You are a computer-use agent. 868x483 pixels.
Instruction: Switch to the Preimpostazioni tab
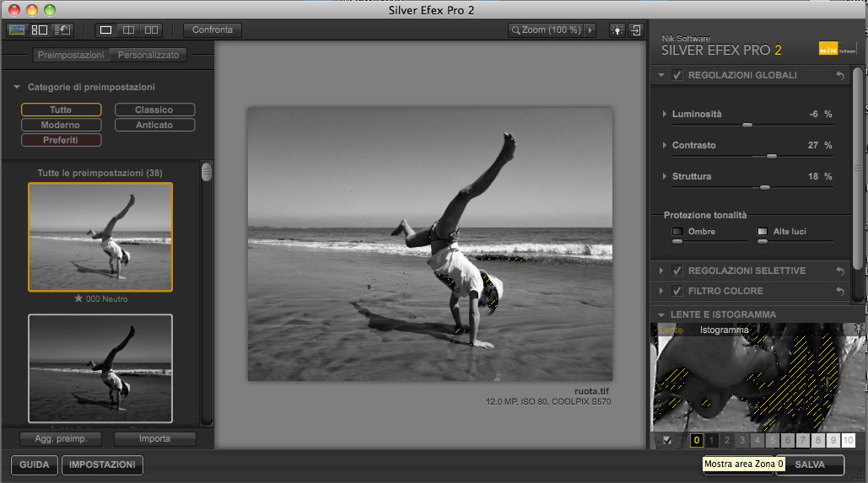[71, 55]
